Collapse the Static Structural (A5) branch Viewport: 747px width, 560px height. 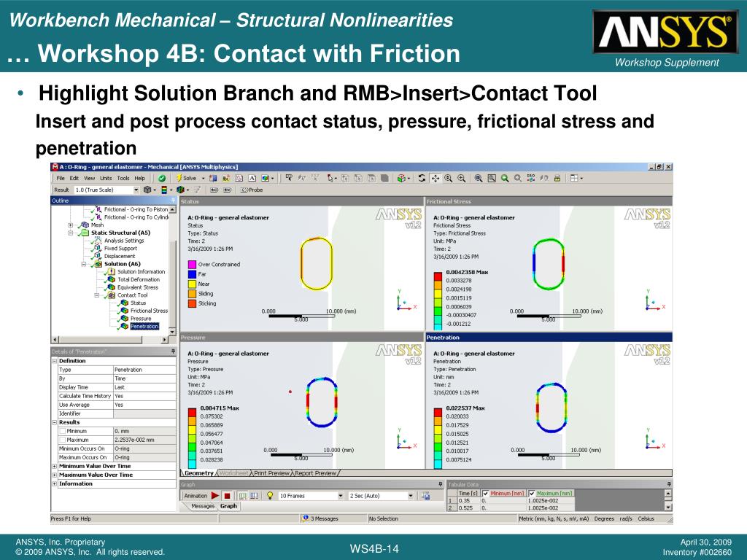click(x=70, y=233)
